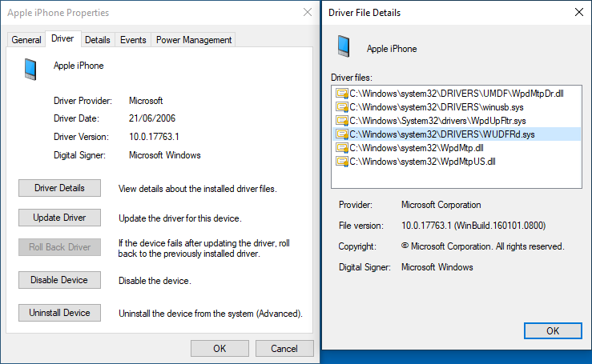592x364 pixels.
Task: Click the Driver Date value 21/06/2006
Action: [152, 118]
